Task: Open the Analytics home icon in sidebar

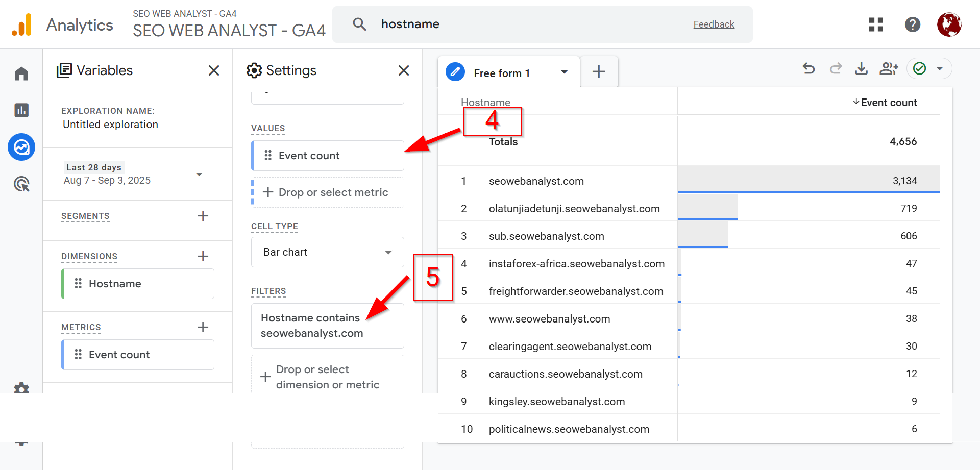Action: pos(21,73)
